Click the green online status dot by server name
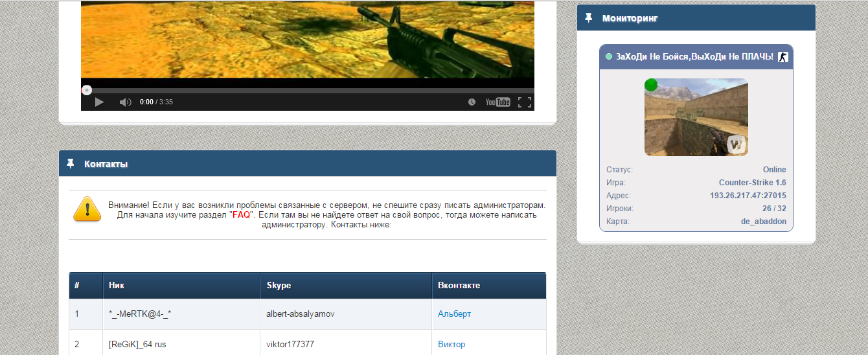 (x=609, y=57)
